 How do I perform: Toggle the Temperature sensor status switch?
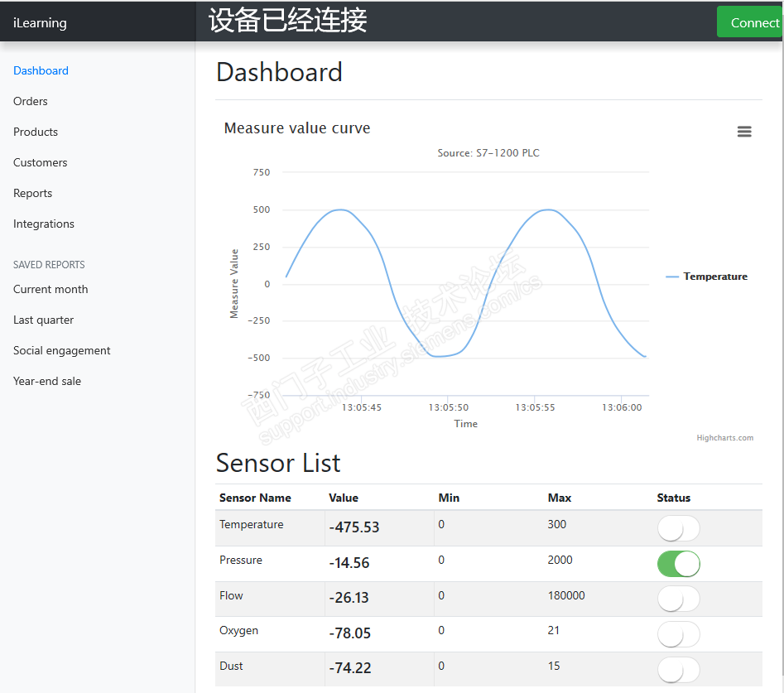click(x=679, y=528)
